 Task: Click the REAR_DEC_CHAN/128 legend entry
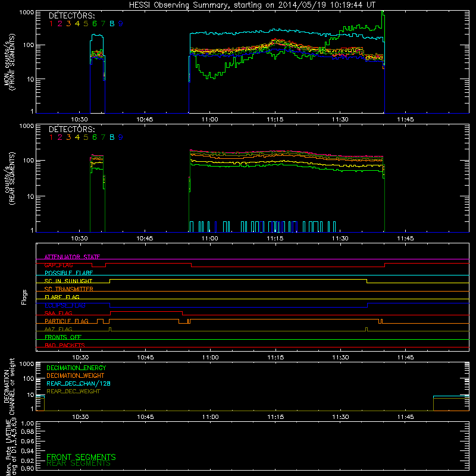click(x=79, y=384)
